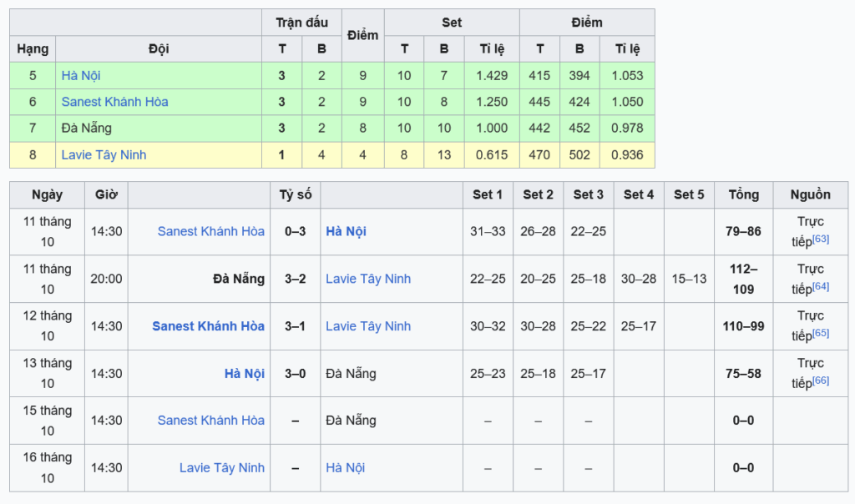Viewport: 855px width, 504px height.
Task: Open the Hà Nội link in the standings table
Action: click(x=81, y=75)
